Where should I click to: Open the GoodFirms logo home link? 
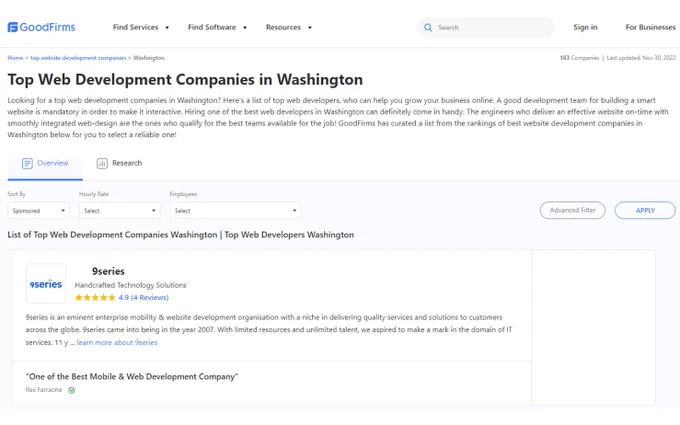[41, 27]
